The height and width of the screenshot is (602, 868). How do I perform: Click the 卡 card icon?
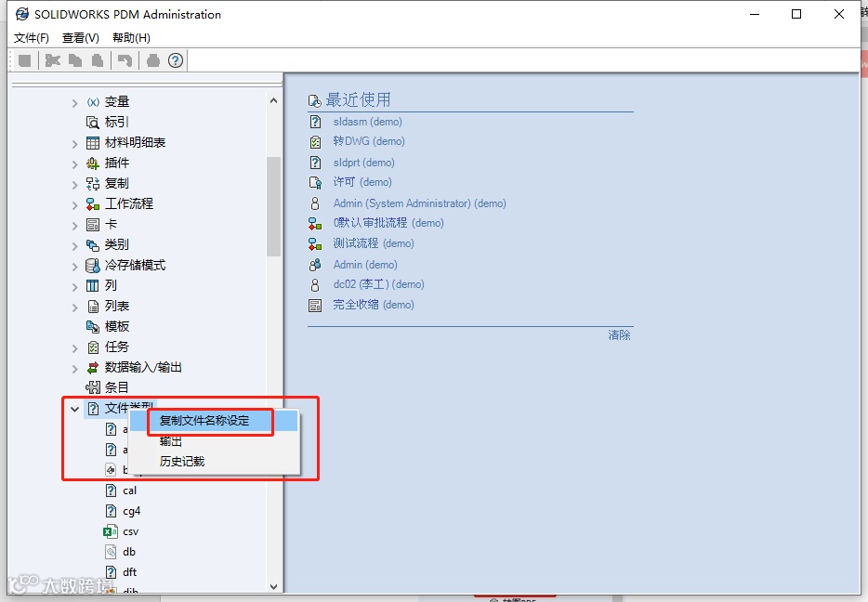pos(93,225)
